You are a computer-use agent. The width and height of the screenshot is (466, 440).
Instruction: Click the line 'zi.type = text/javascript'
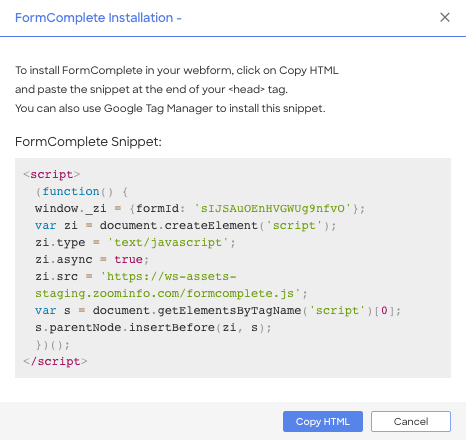point(135,242)
